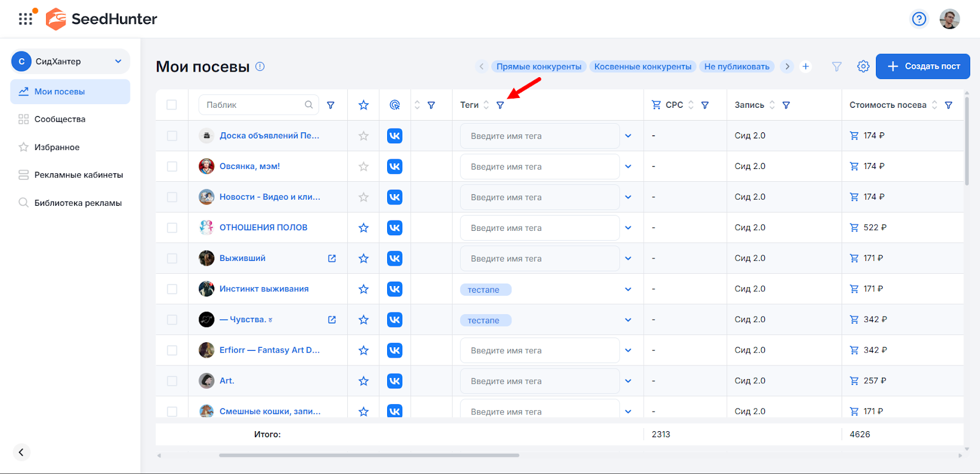Open the Erfiorr — Fantasy Art community link
This screenshot has width=980, height=474.
269,350
